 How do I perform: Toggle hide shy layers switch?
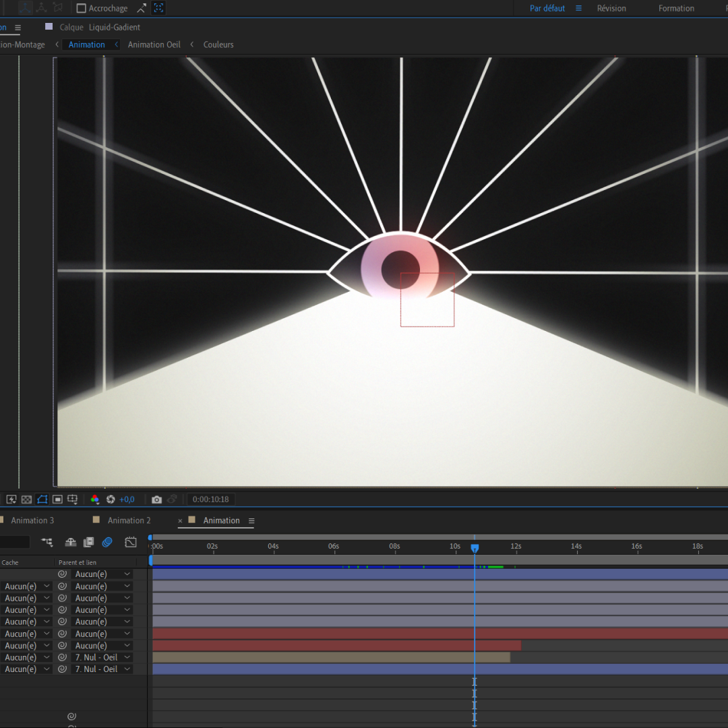click(x=71, y=542)
